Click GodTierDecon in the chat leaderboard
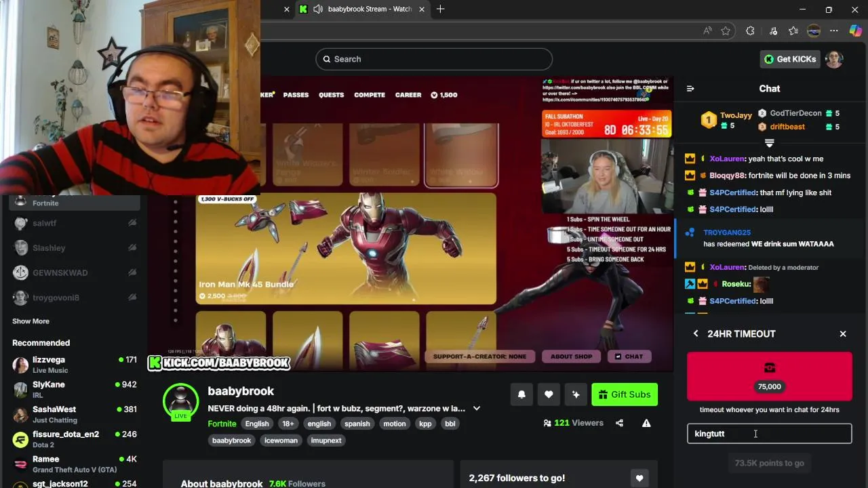The image size is (868, 488). click(795, 113)
